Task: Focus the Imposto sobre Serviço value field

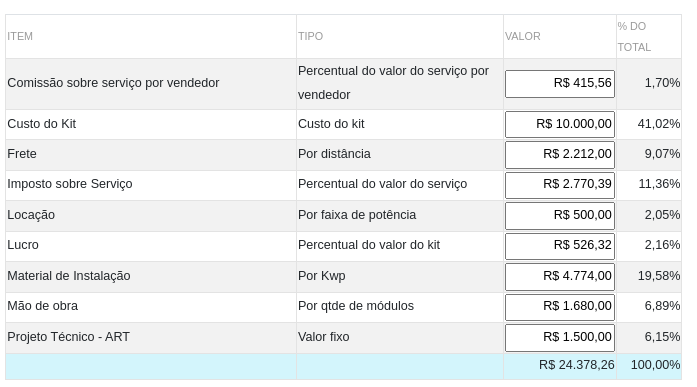Action: tap(560, 185)
